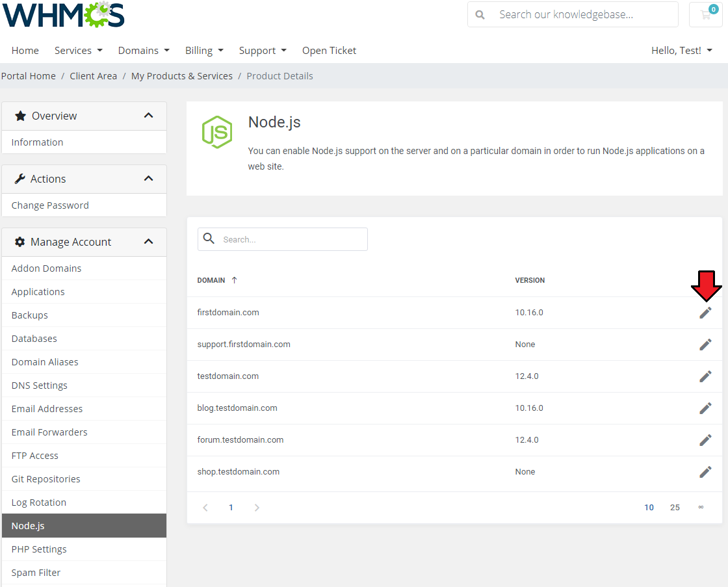The height and width of the screenshot is (587, 728).
Task: Open Log Rotation in the sidebar
Action: (84, 502)
